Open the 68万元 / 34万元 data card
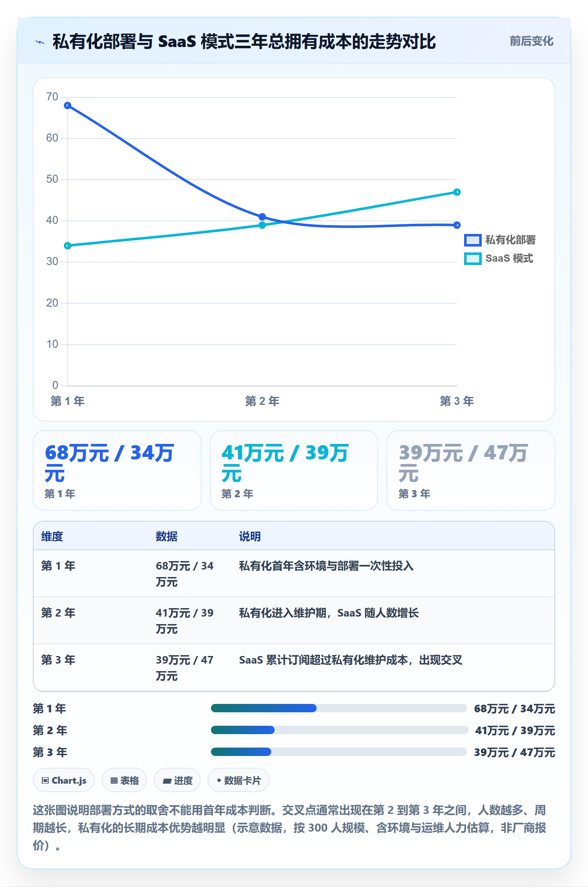The width and height of the screenshot is (588, 887). [x=117, y=470]
